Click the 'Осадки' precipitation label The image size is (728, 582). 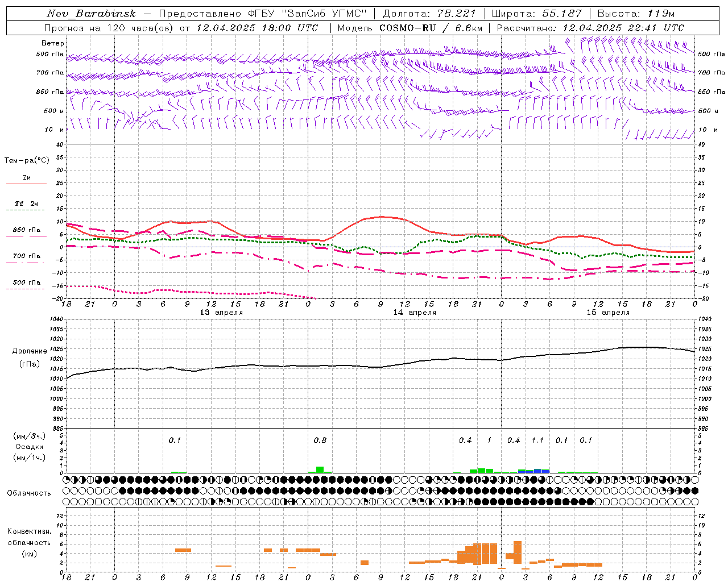point(29,447)
